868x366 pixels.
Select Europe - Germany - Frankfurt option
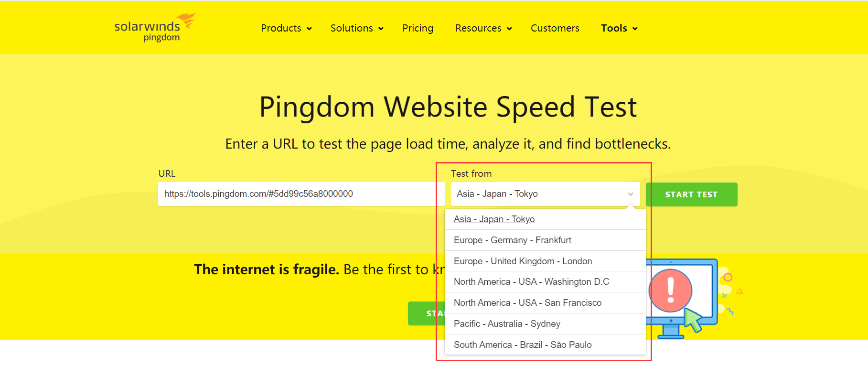[x=545, y=240]
